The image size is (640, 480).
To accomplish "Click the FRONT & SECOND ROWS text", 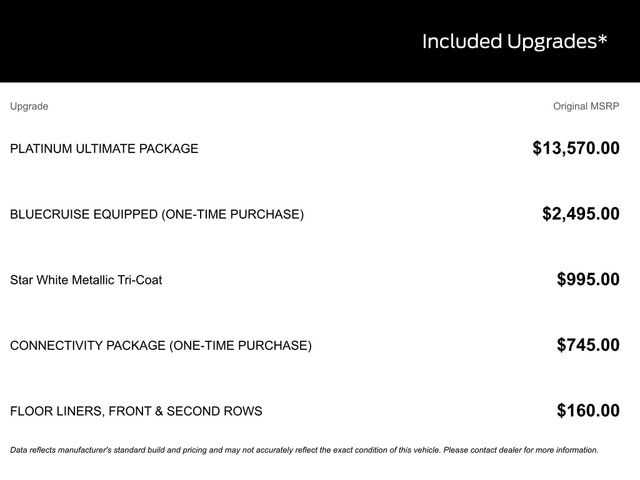I will [x=183, y=411].
